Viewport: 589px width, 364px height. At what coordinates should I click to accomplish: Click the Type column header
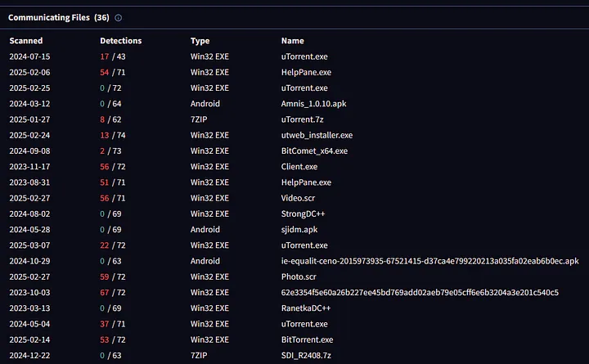tap(200, 41)
